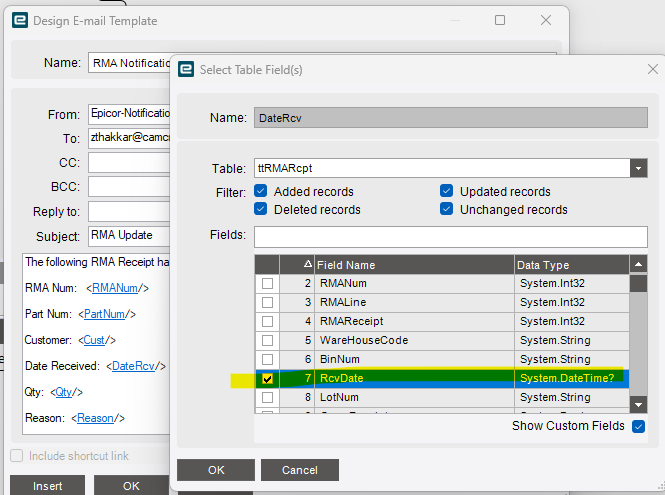Toggle Show Custom Fields checkbox
This screenshot has width=665, height=495.
638,426
